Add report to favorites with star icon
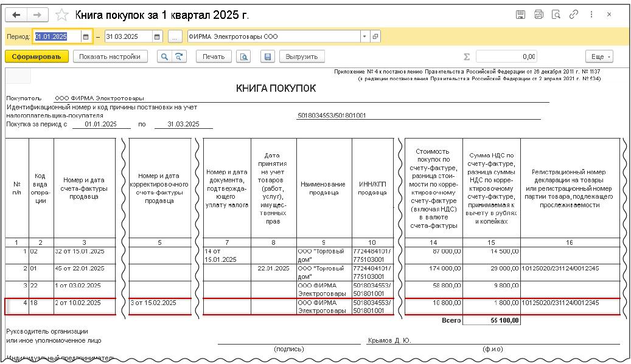 pos(61,14)
